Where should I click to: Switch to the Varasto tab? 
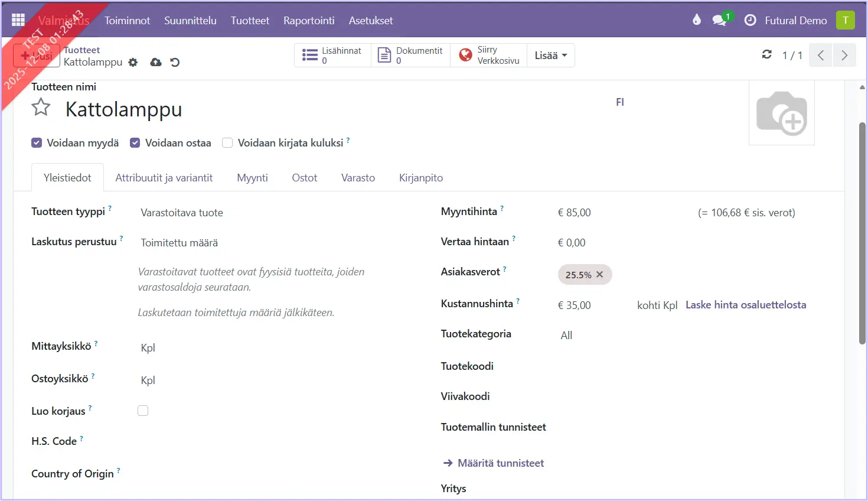click(x=358, y=178)
